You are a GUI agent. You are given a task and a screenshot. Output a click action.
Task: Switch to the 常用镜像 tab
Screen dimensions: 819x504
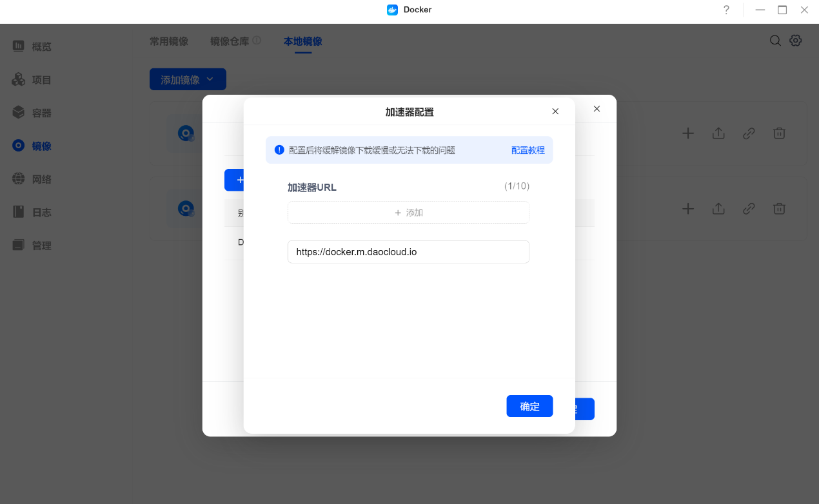(169, 41)
